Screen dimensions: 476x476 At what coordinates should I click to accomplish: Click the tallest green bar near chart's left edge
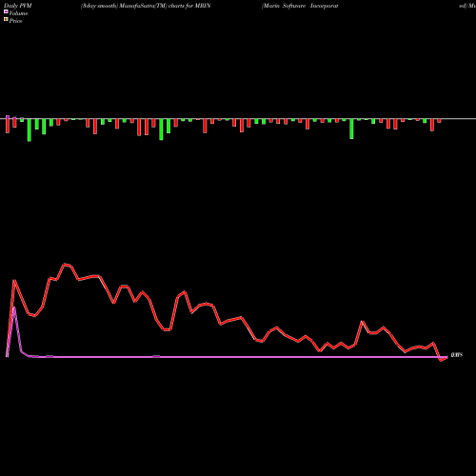[30, 129]
